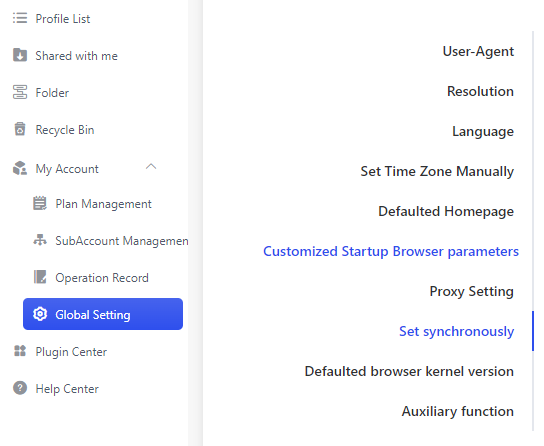Navigate to Defaulted browser kernel version
The width and height of the screenshot is (544, 446).
pyautogui.click(x=409, y=371)
